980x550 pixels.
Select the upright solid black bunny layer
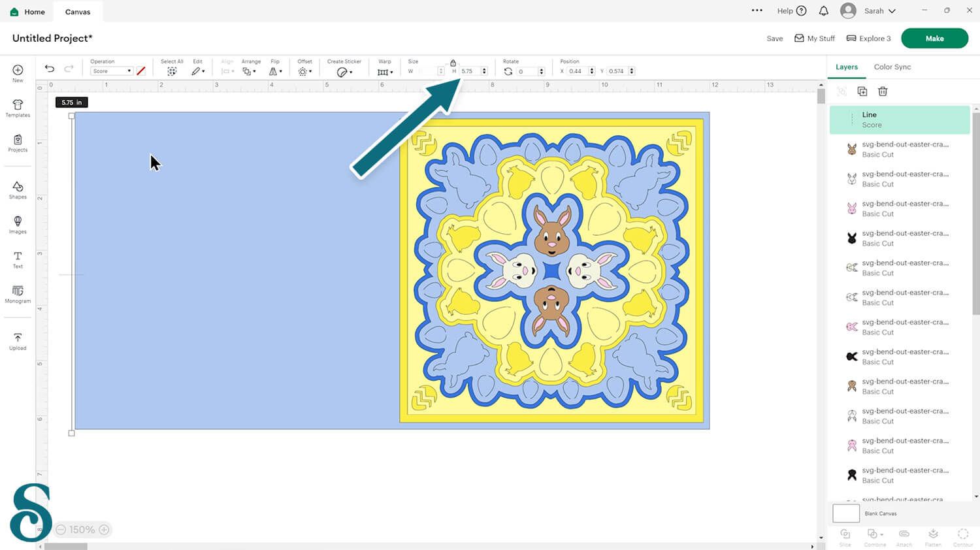pyautogui.click(x=900, y=238)
